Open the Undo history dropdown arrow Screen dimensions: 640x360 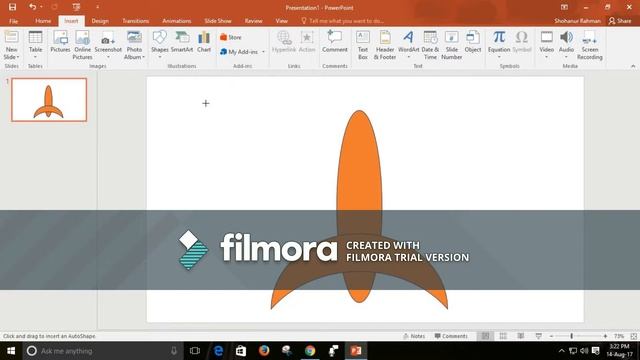(41, 7)
